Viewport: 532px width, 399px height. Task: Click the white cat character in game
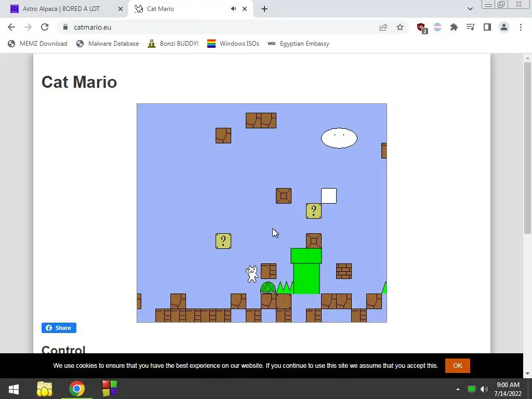252,274
